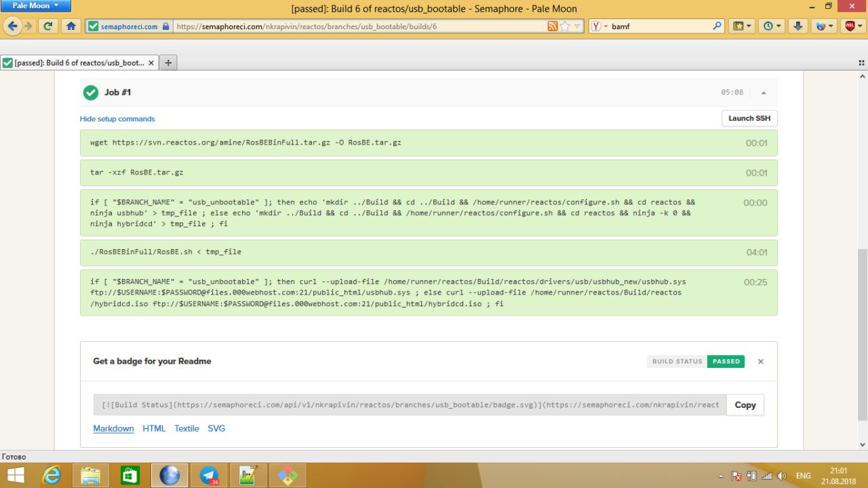Close the Build 6 browser tab
Viewport: 868px width, 488px height.
(x=151, y=62)
